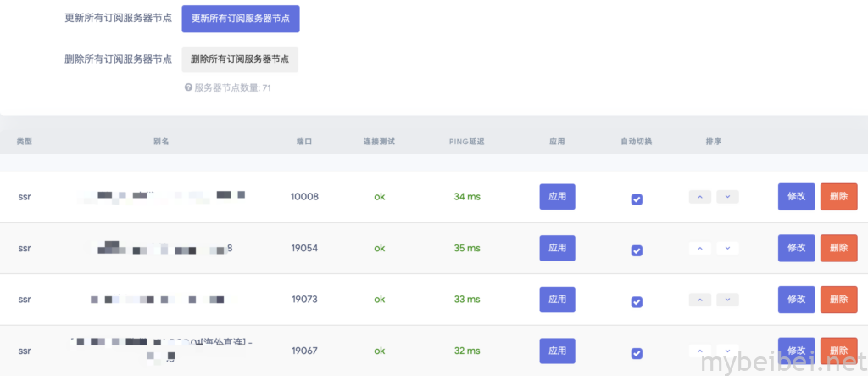This screenshot has height=376, width=868.
Task: Click 修改 for port 19054 node
Action: [x=796, y=249]
